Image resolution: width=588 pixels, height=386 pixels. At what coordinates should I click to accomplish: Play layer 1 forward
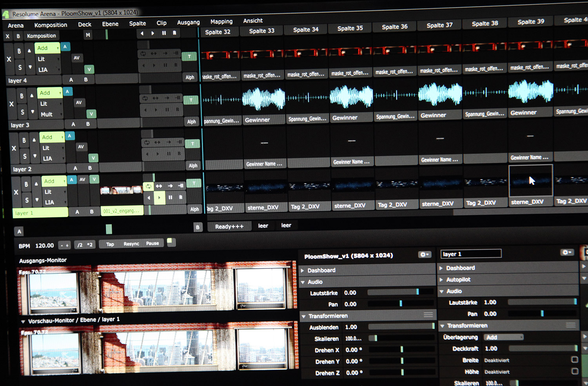click(159, 198)
